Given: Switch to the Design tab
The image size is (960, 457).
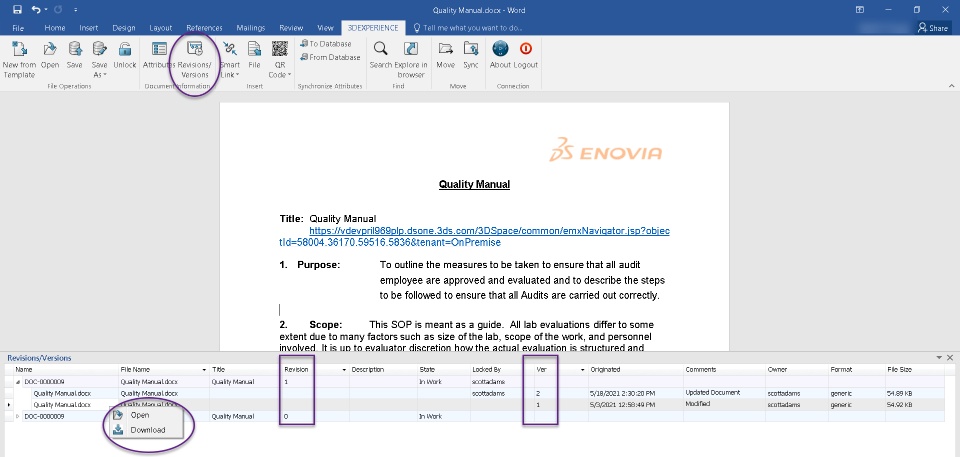Looking at the screenshot, I should point(124,28).
